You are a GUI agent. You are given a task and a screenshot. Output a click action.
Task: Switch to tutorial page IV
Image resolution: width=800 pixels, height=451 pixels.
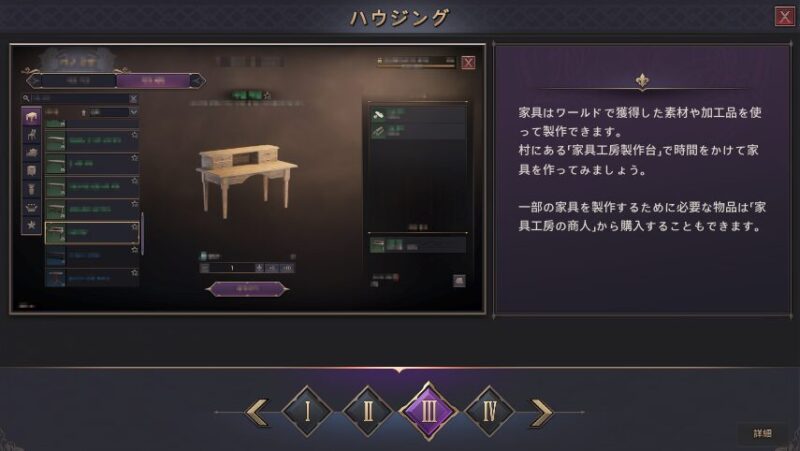point(490,411)
